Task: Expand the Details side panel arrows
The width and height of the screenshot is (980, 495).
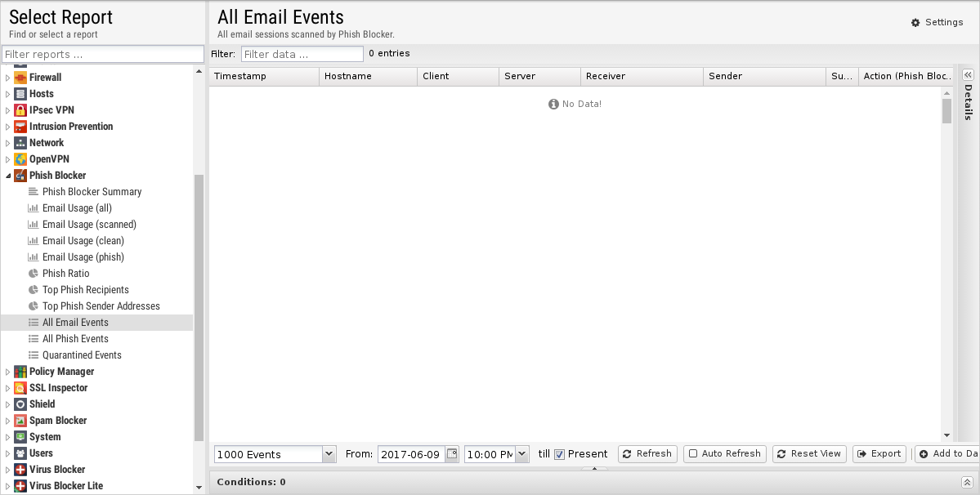Action: click(968, 74)
